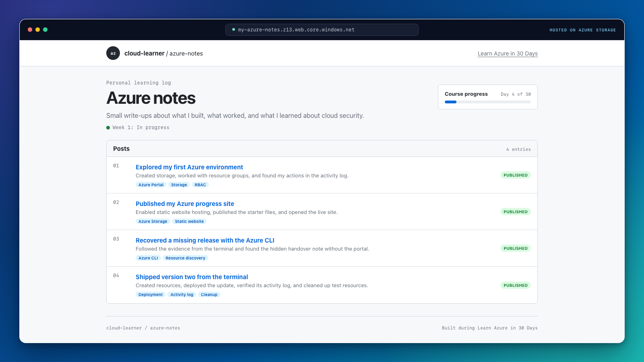
Task: Click the PUBLISHED badge on post 01
Action: (x=516, y=175)
